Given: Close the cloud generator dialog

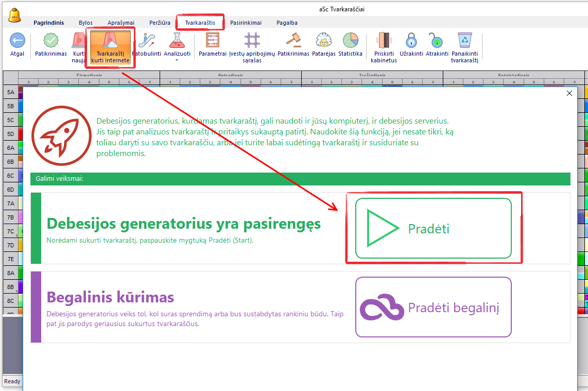Looking at the screenshot, I should (x=569, y=93).
